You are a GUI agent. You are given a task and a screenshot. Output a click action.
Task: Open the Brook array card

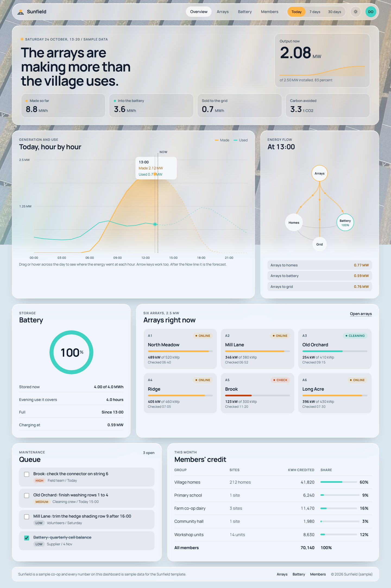pos(257,393)
